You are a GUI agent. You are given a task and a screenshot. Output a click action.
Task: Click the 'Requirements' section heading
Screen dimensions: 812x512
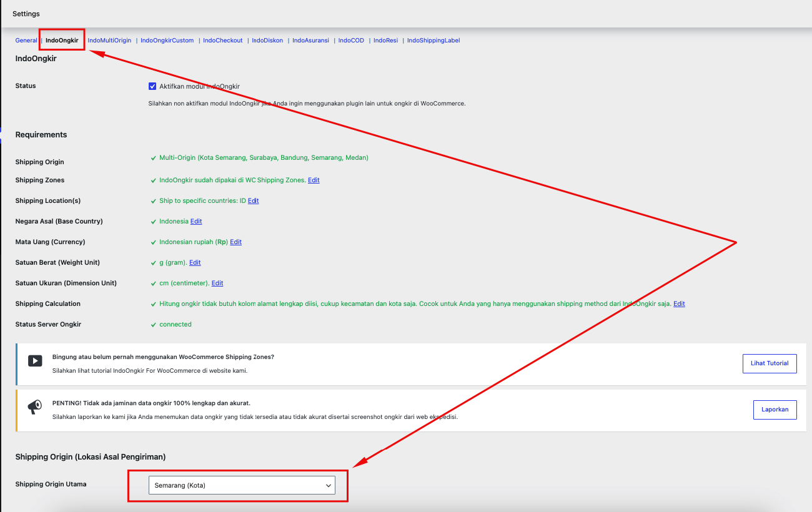click(x=41, y=135)
